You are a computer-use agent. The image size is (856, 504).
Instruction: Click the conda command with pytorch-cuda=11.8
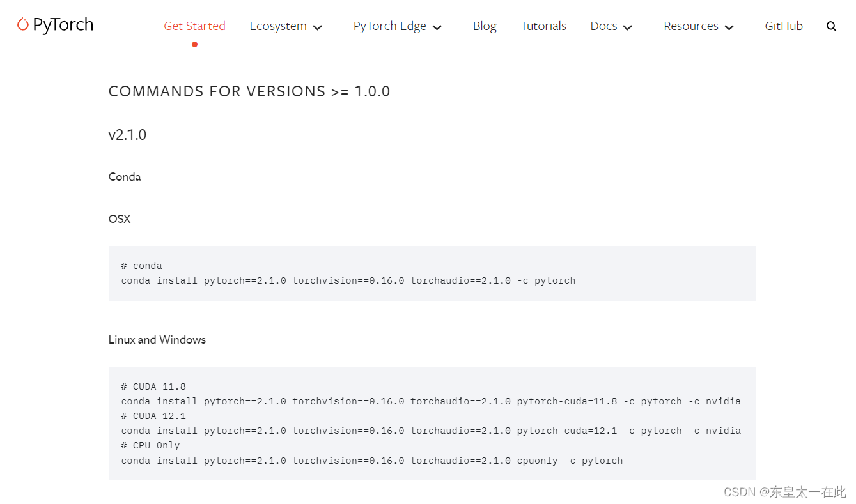(431, 401)
